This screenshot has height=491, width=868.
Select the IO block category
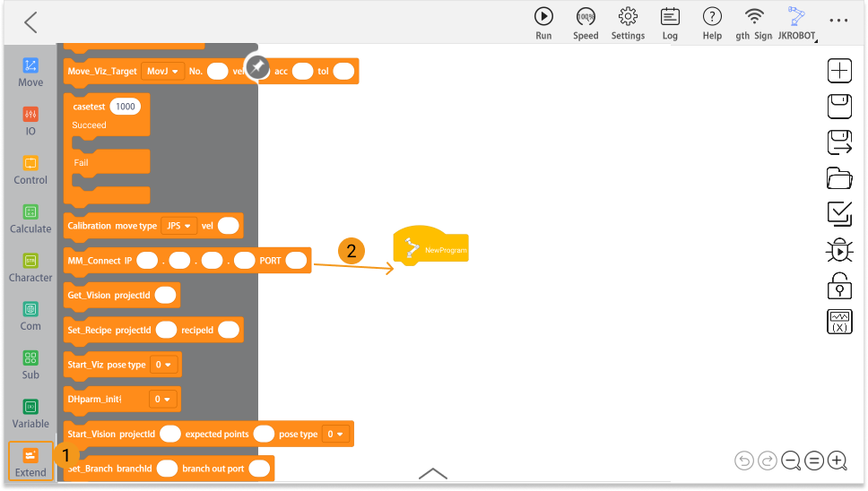pyautogui.click(x=30, y=122)
